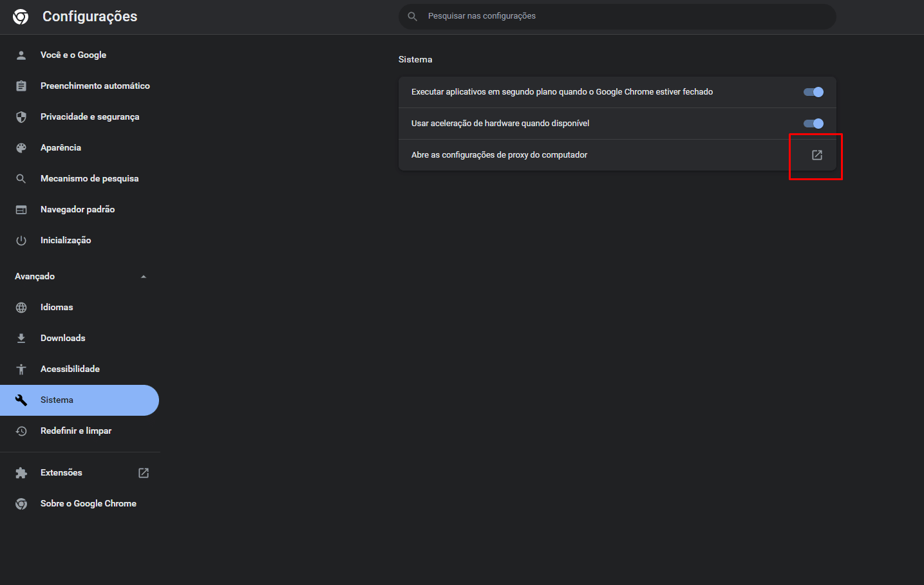
Task: Open the Extensões puzzle piece icon
Action: [x=21, y=472]
